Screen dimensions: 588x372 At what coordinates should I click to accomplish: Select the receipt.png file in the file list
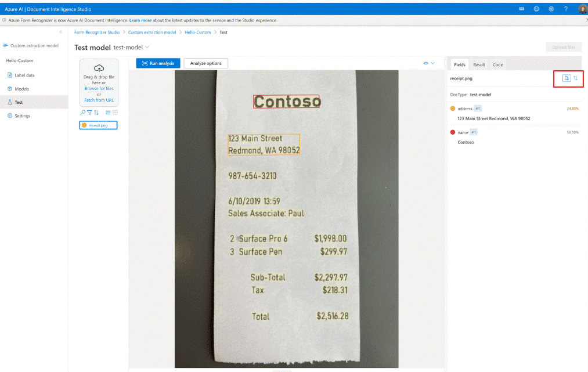(98, 125)
